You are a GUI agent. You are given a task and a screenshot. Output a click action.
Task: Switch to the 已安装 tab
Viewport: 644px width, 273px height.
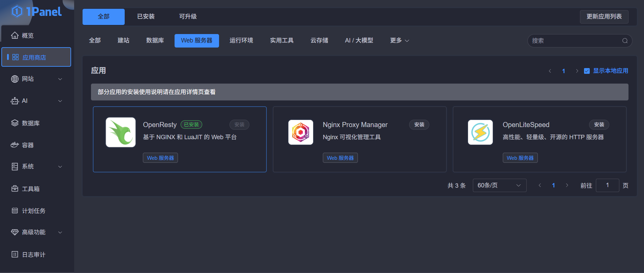coord(146,17)
